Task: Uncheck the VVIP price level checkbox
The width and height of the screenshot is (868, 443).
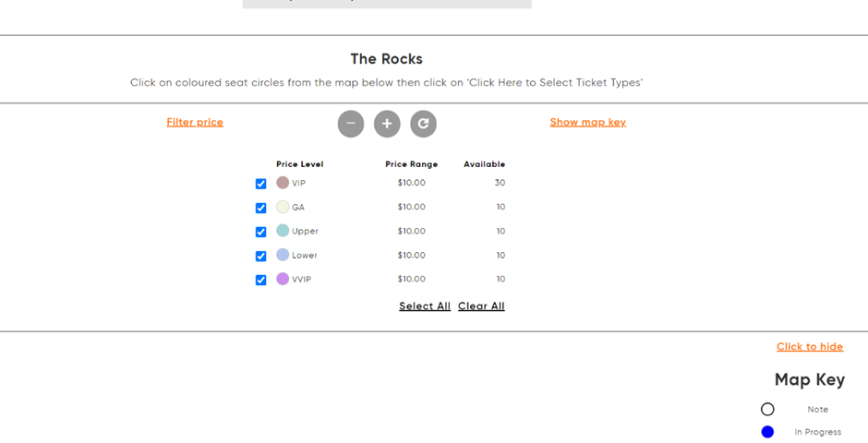Action: click(x=260, y=280)
